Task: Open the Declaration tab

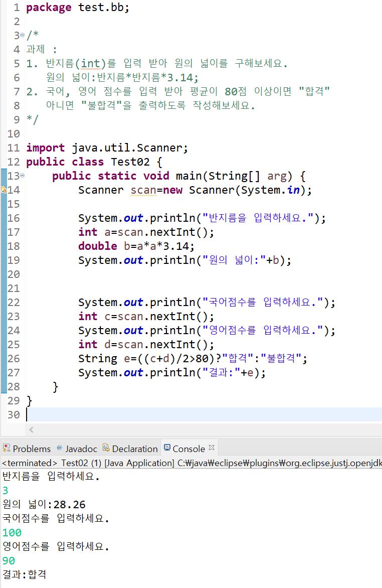Action: click(130, 449)
